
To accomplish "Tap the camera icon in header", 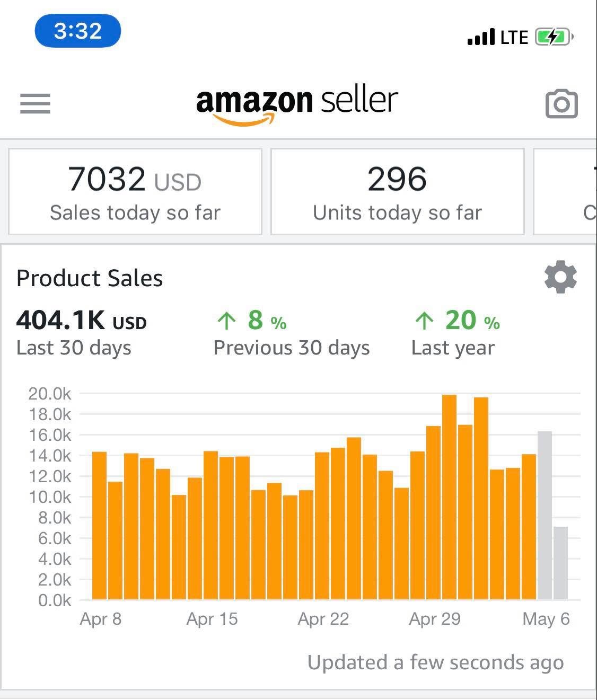I will pyautogui.click(x=561, y=104).
